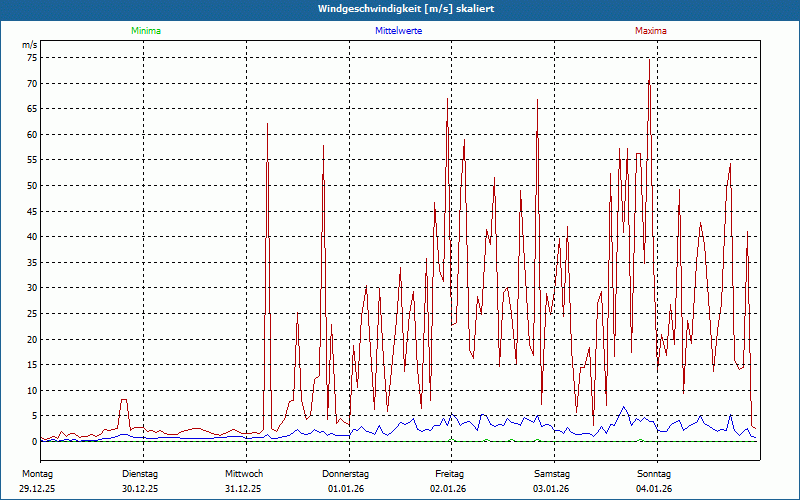This screenshot has height=500, width=800.
Task: Click the date 31.12.25
Action: click(243, 489)
